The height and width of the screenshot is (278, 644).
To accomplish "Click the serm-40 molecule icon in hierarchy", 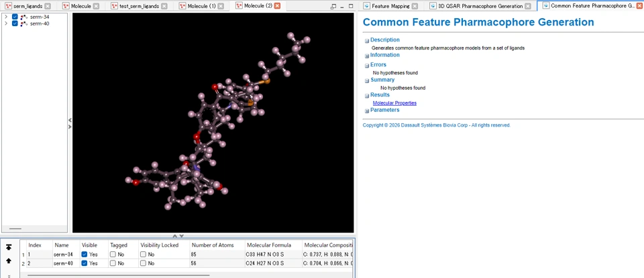I will click(x=24, y=23).
